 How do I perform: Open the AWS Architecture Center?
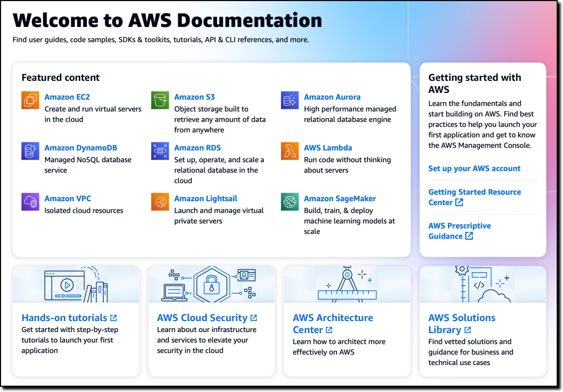(x=333, y=318)
